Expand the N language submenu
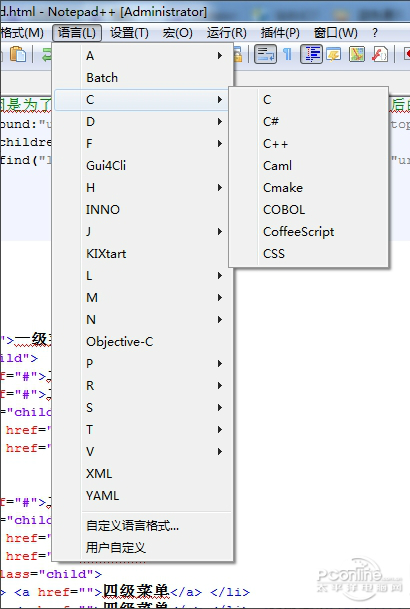Viewport: 410px width, 609px height. (143, 320)
